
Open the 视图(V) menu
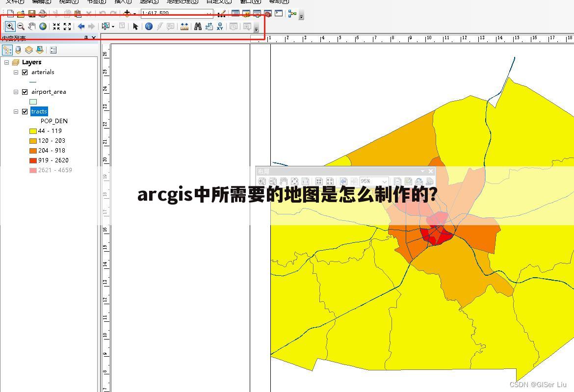coord(69,1)
